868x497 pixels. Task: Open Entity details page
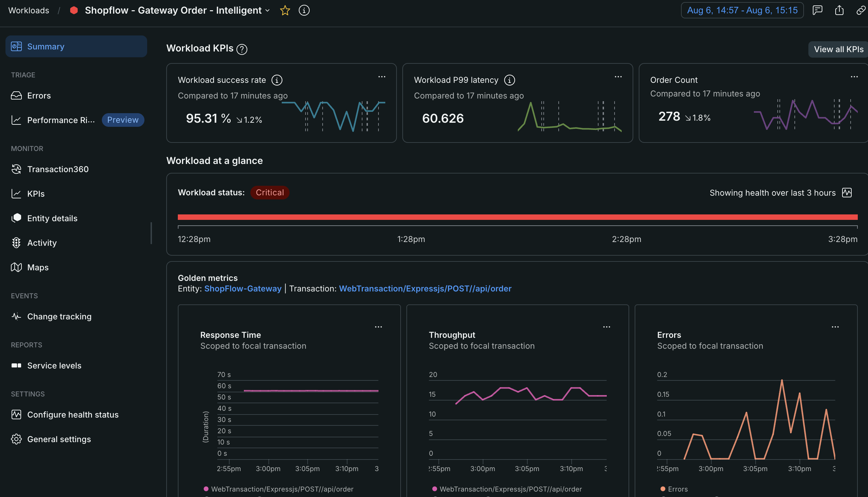pyautogui.click(x=52, y=218)
